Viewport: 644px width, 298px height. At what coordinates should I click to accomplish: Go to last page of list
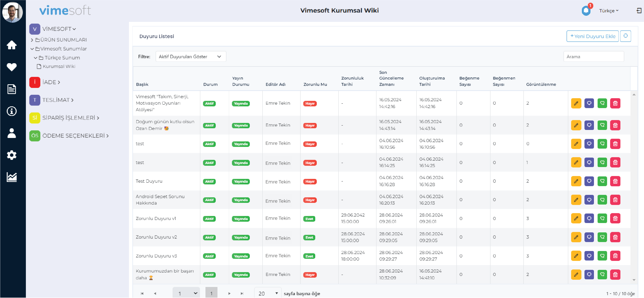242,293
